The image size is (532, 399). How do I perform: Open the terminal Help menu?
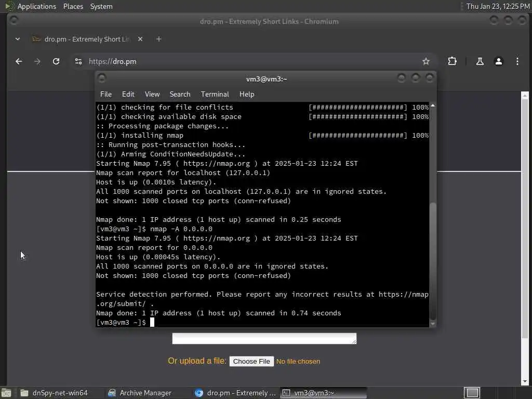coord(247,95)
